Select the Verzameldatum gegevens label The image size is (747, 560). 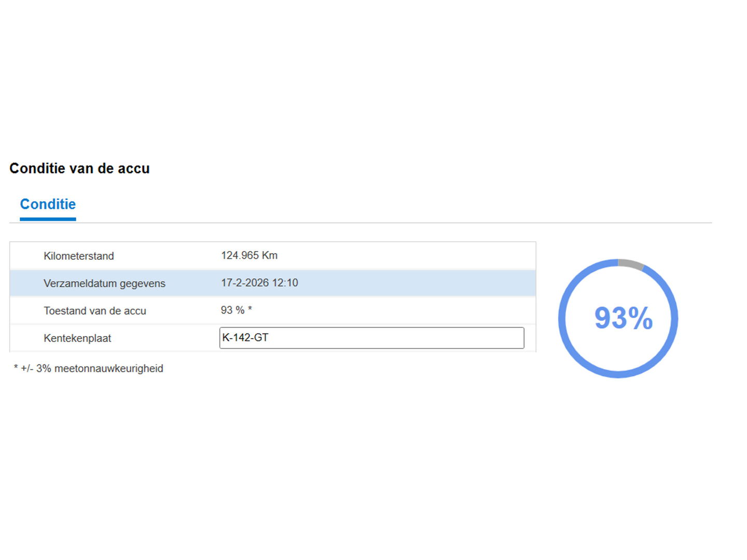104,284
